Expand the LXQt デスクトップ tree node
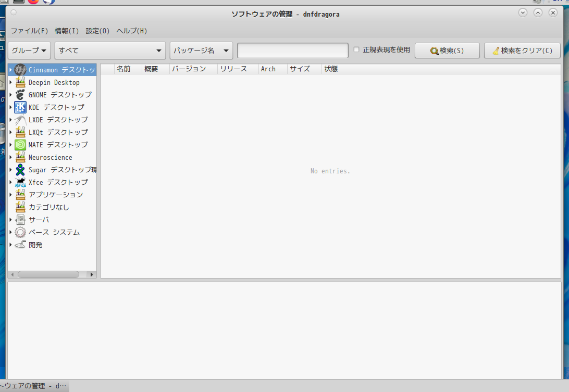Screen dimensions: 569x392 pyautogui.click(x=10, y=132)
